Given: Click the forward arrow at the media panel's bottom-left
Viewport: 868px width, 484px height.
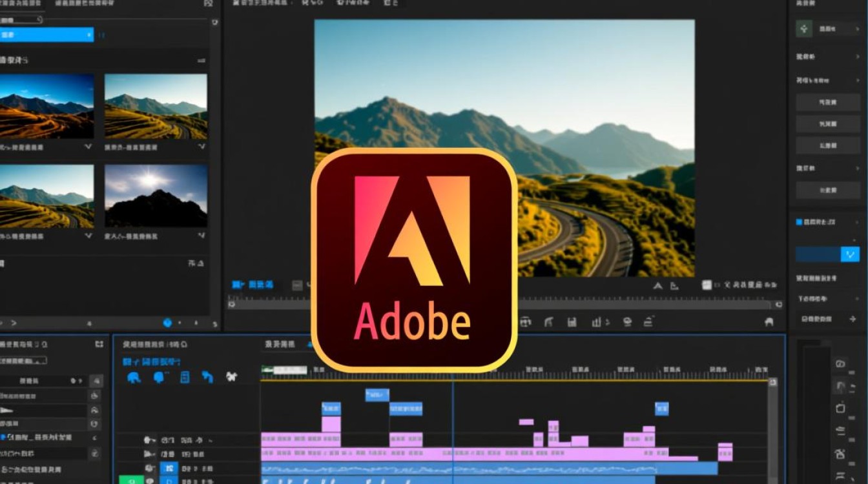Looking at the screenshot, I should [14, 323].
